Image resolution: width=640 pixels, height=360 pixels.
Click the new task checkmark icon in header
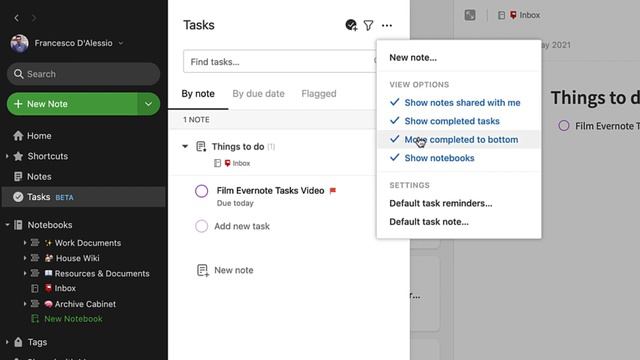pos(351,25)
